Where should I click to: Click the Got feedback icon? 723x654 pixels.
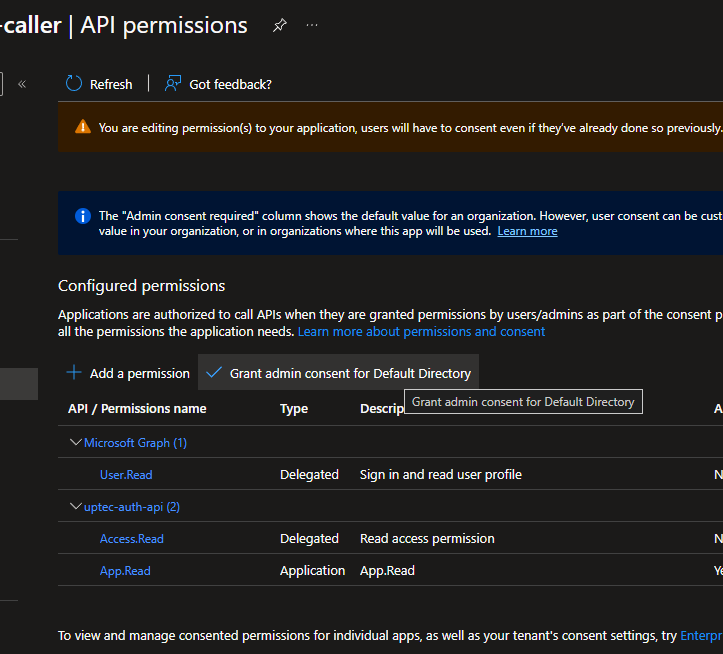pos(174,84)
